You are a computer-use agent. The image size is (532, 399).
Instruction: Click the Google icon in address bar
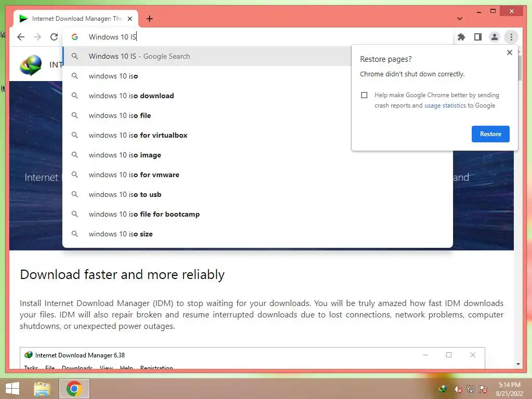tap(75, 37)
